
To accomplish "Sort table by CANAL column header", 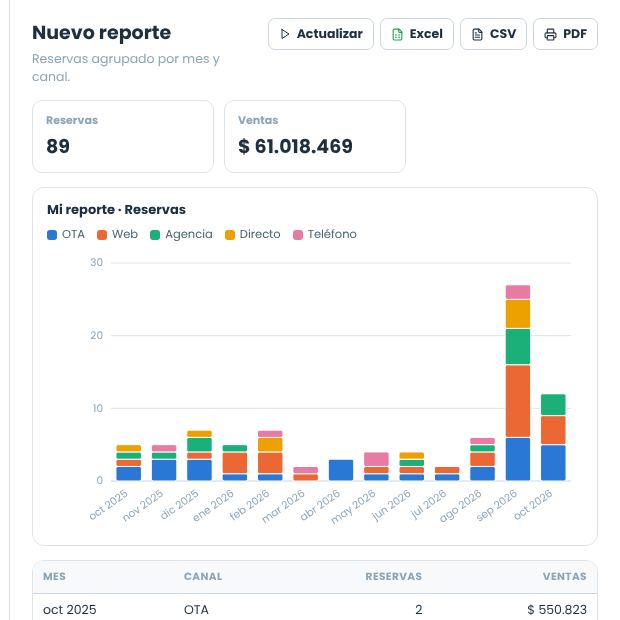I will [203, 576].
